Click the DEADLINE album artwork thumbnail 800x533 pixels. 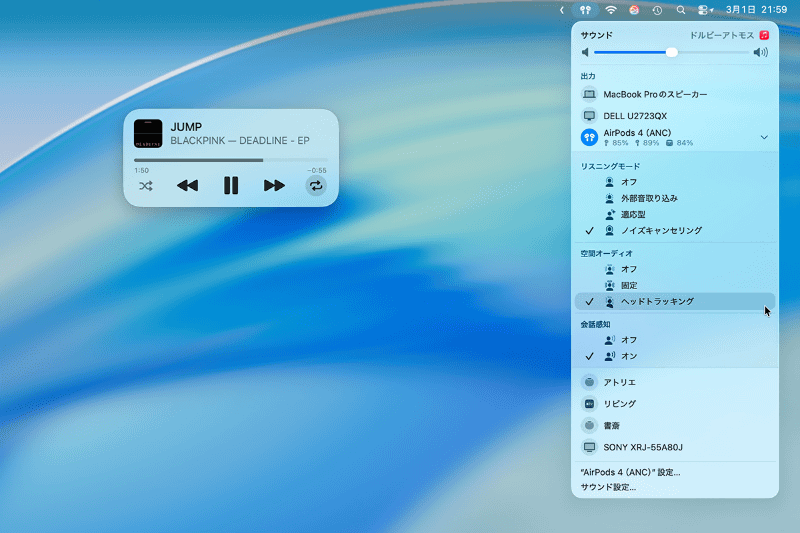[148, 134]
